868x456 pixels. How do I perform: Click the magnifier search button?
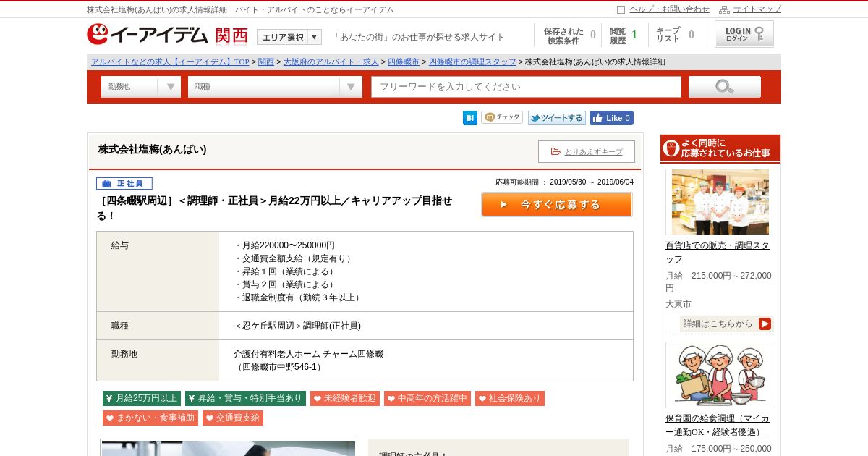(x=725, y=87)
